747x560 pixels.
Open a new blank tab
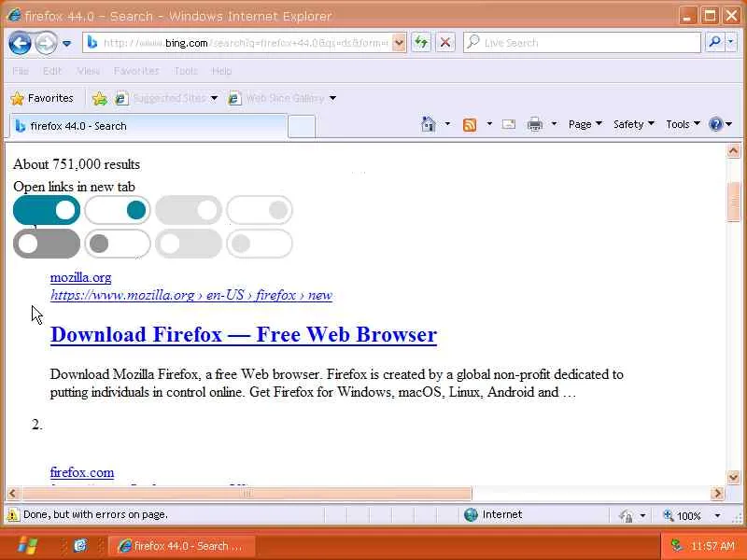pos(302,127)
